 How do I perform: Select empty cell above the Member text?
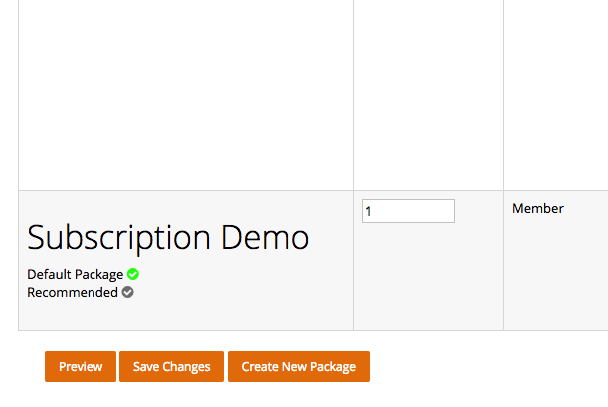556,95
